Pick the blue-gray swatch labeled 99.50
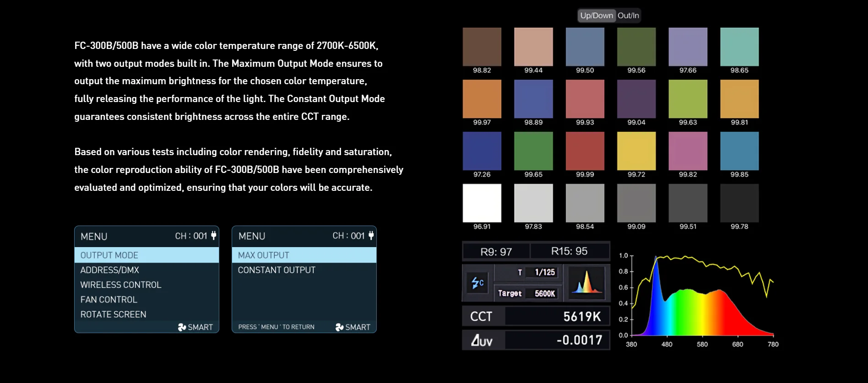Image resolution: width=868 pixels, height=383 pixels. coord(585,47)
